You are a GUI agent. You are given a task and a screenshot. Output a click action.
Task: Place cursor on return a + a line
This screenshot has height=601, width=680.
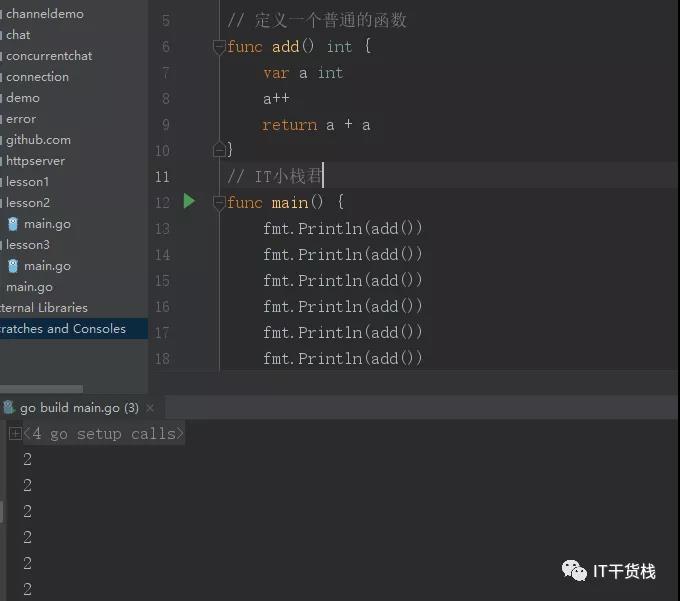tap(316, 125)
